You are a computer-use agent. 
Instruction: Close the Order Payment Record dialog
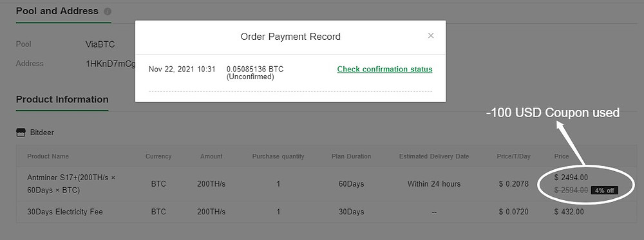click(431, 35)
